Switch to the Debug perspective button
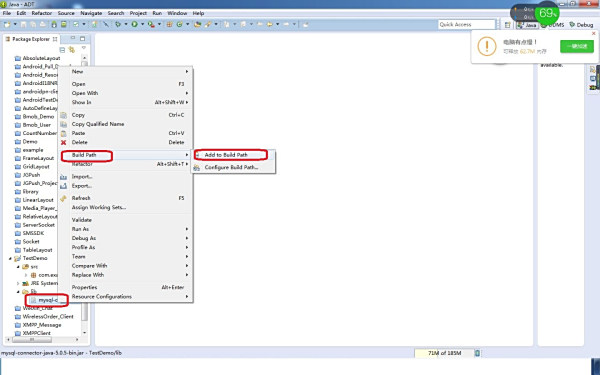 [581, 25]
